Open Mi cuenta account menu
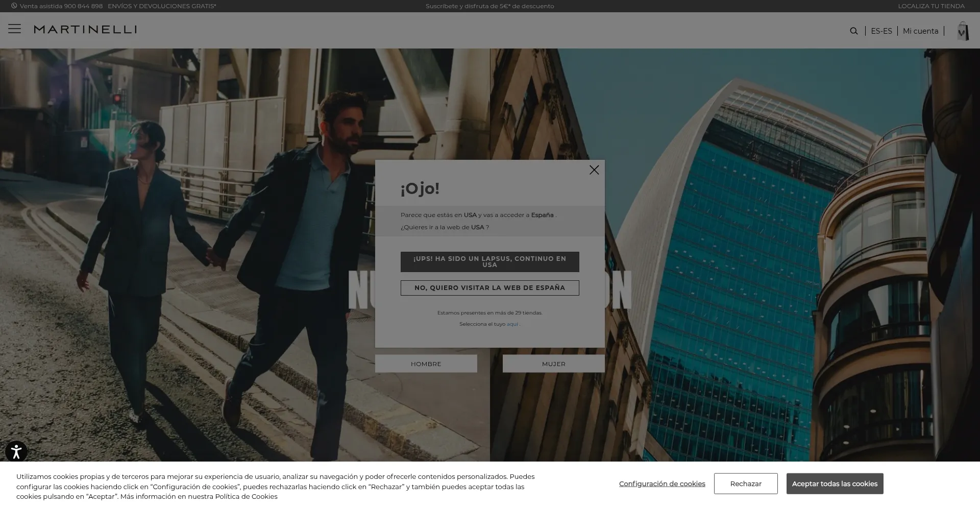Image resolution: width=980 pixels, height=507 pixels. tap(920, 31)
